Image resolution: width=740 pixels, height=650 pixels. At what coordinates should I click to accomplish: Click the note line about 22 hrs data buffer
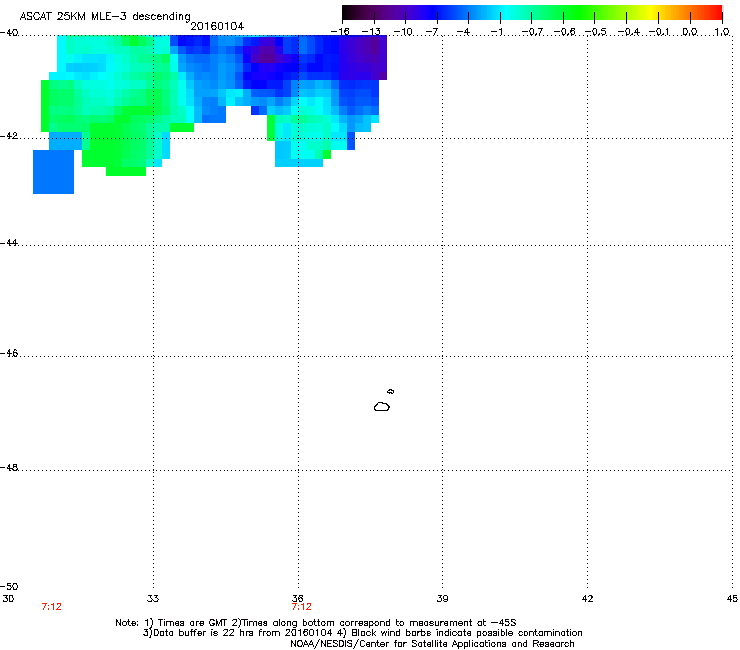pos(362,633)
